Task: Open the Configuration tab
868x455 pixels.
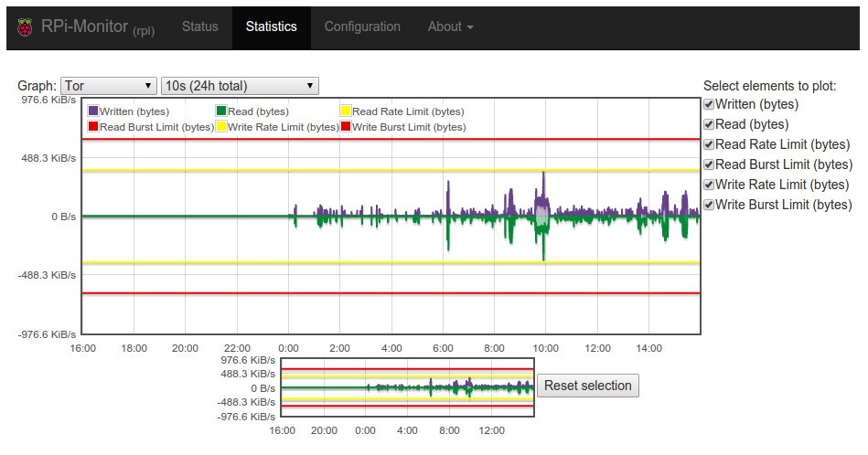Action: [x=362, y=26]
